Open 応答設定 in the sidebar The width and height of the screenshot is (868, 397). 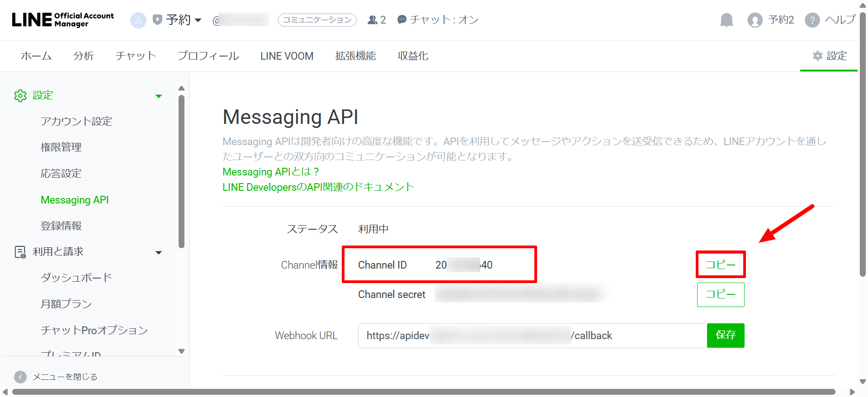[61, 174]
